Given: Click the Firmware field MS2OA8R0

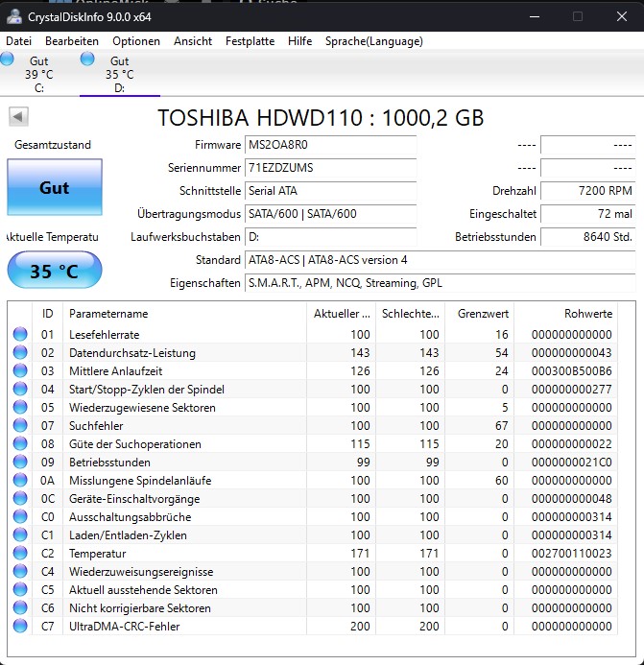Looking at the screenshot, I should tap(330, 145).
